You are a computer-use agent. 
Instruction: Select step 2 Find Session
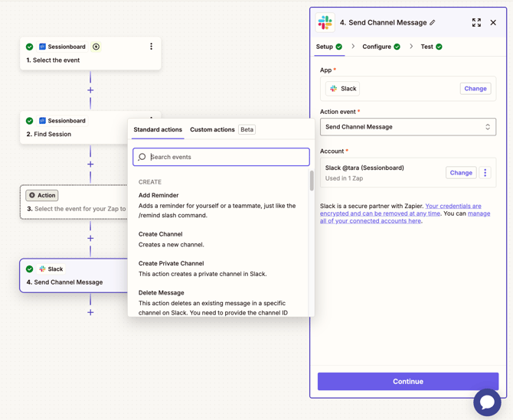74,128
